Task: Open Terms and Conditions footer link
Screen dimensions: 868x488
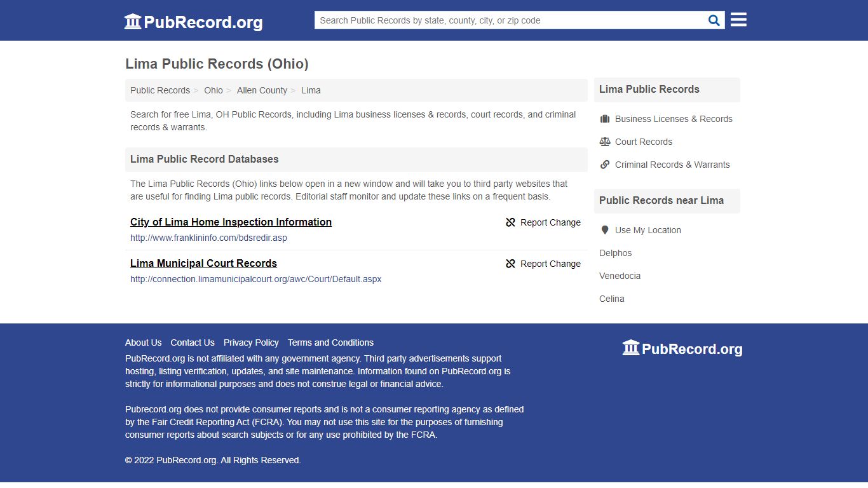Action: (330, 342)
